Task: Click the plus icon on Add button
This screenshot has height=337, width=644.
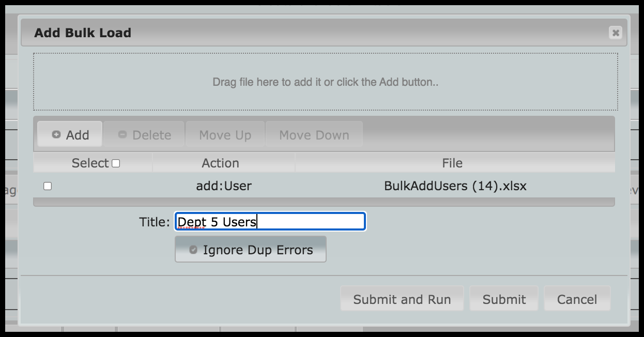Action: (56, 134)
